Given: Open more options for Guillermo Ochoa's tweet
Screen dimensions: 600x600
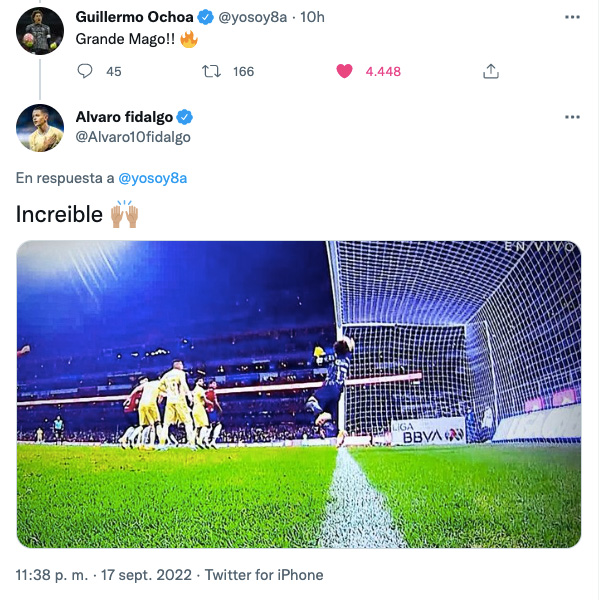Looking at the screenshot, I should (x=571, y=18).
